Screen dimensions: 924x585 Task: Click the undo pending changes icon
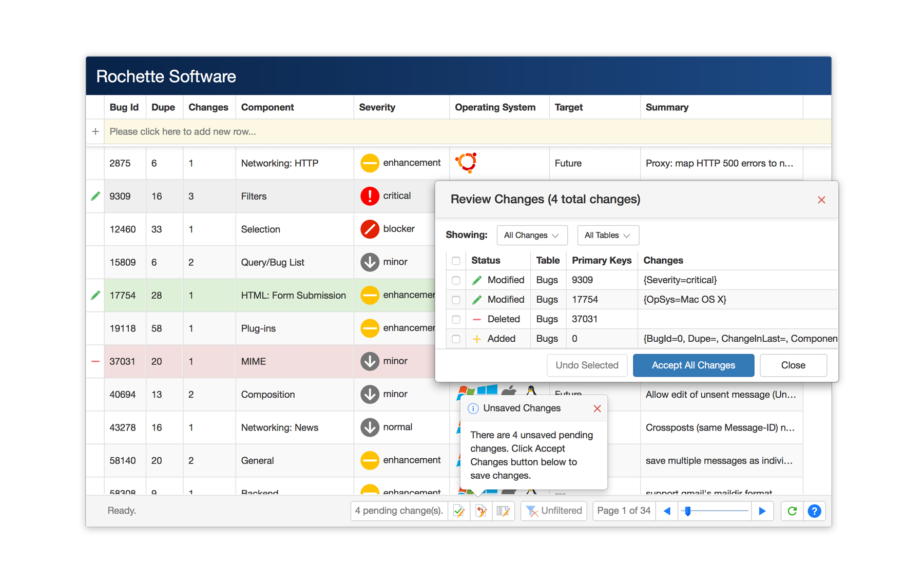[481, 511]
